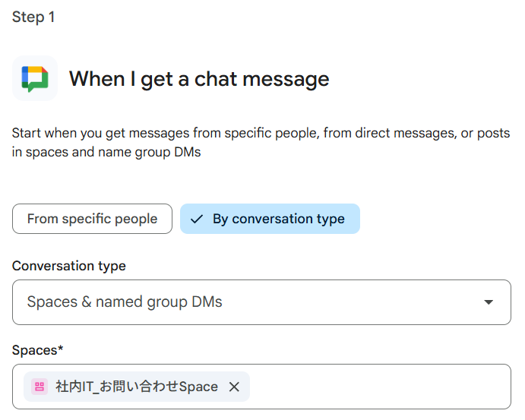Click the Conversation type field label
Viewport: 525px width, 420px height.
point(69,266)
